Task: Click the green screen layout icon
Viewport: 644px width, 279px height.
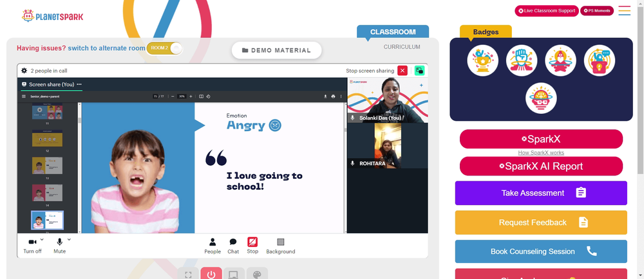Action: pyautogui.click(x=419, y=71)
